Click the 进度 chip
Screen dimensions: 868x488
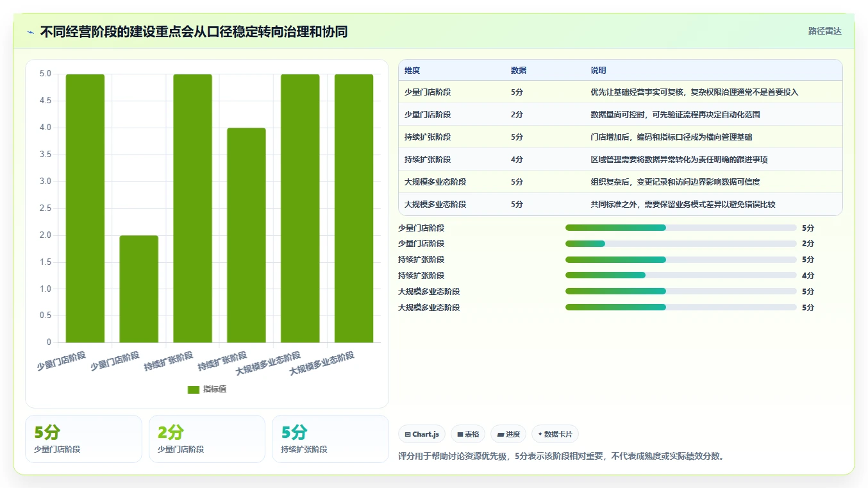508,434
